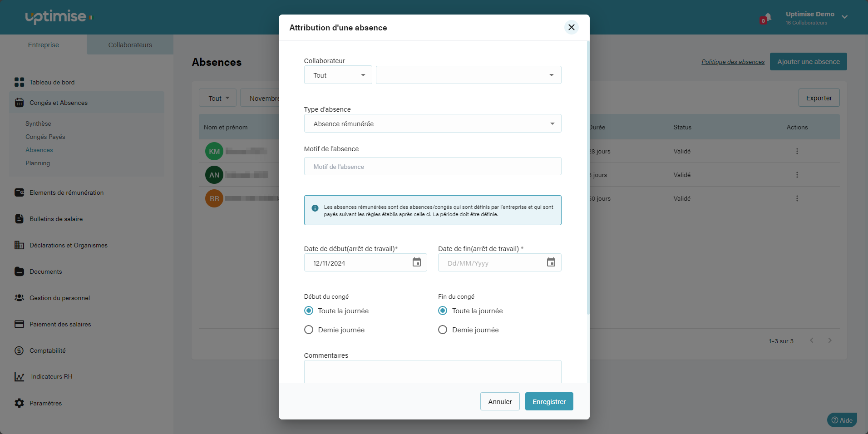Select Toute la journée for Début du congé
Screen dimensions: 868x434
(309, 311)
